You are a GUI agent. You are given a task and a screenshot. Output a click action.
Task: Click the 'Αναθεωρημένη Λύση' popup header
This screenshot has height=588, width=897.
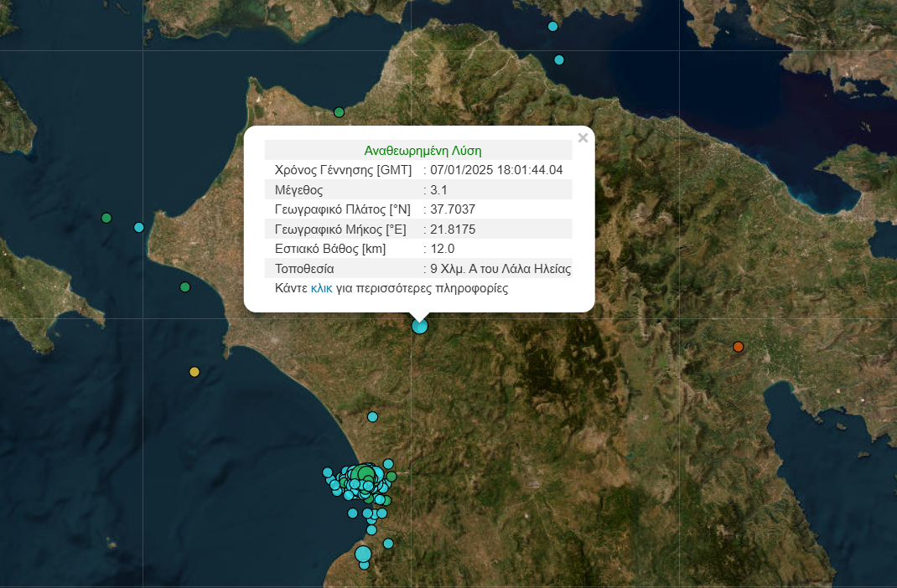(x=423, y=151)
